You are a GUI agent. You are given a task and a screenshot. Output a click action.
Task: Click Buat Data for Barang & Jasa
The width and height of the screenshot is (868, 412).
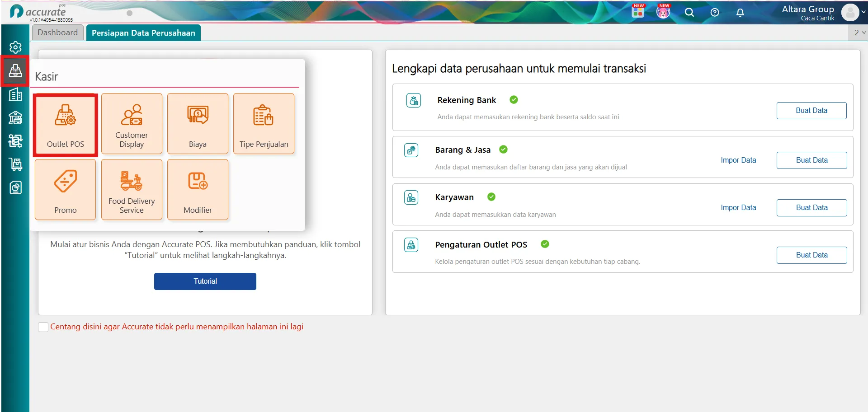pos(811,160)
